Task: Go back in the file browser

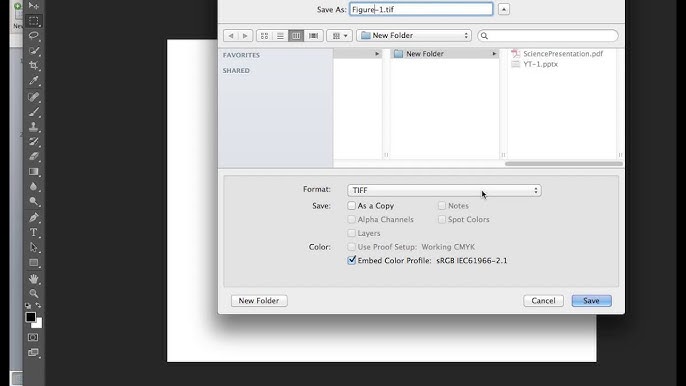Action: pyautogui.click(x=231, y=35)
